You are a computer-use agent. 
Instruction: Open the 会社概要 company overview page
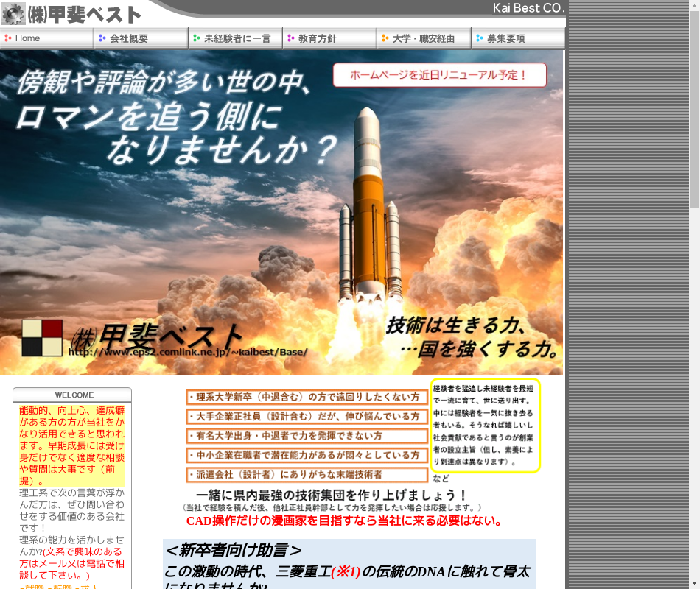(129, 38)
